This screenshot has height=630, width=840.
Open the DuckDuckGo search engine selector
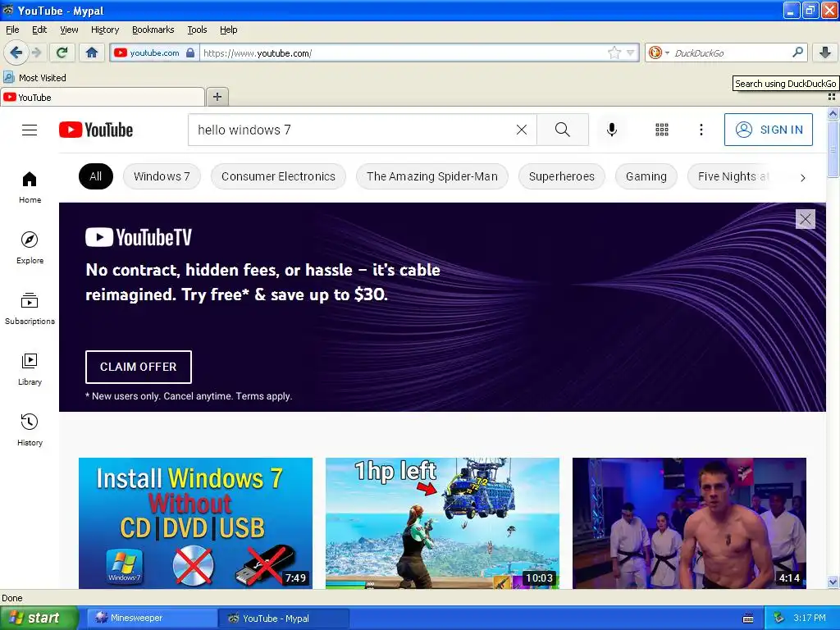[x=659, y=52]
